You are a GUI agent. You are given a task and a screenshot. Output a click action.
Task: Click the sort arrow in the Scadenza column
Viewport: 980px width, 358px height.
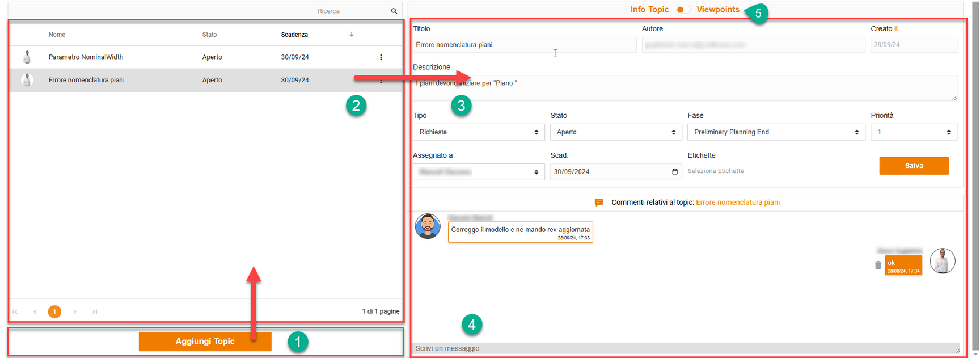352,35
